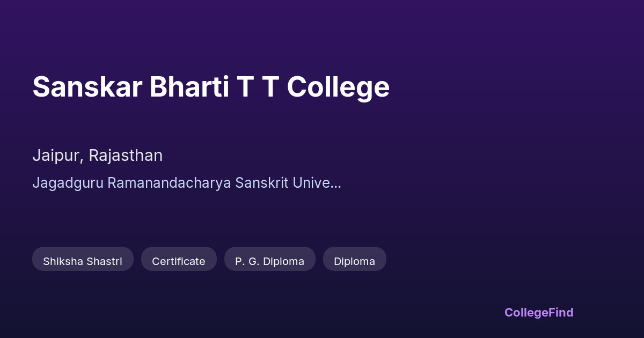Open the CollegeFind brand logo
Screen dimensions: 644x338
pos(539,312)
